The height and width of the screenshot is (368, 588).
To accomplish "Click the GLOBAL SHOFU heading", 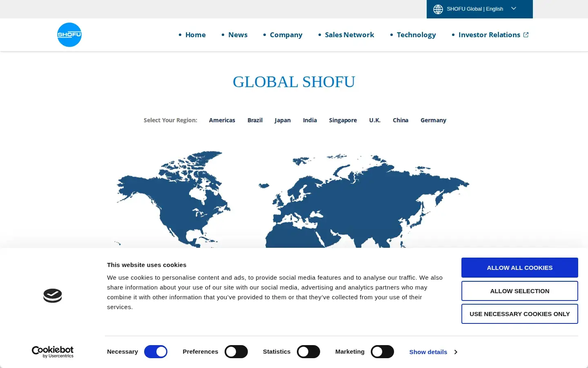I will pyautogui.click(x=294, y=82).
